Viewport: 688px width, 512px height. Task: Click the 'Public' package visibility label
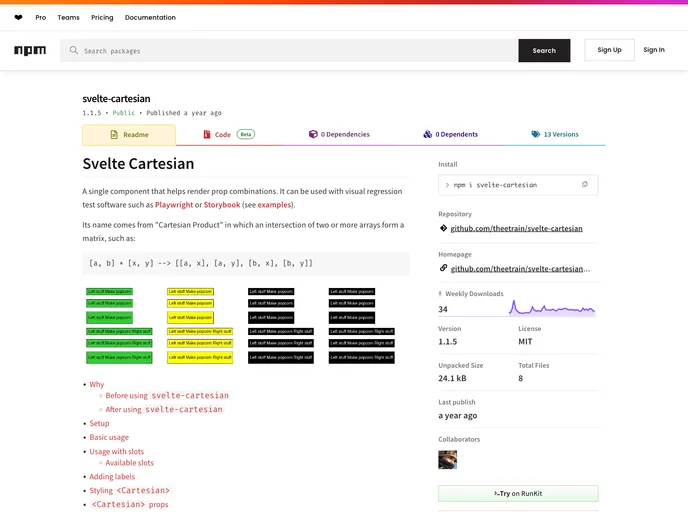click(x=124, y=113)
